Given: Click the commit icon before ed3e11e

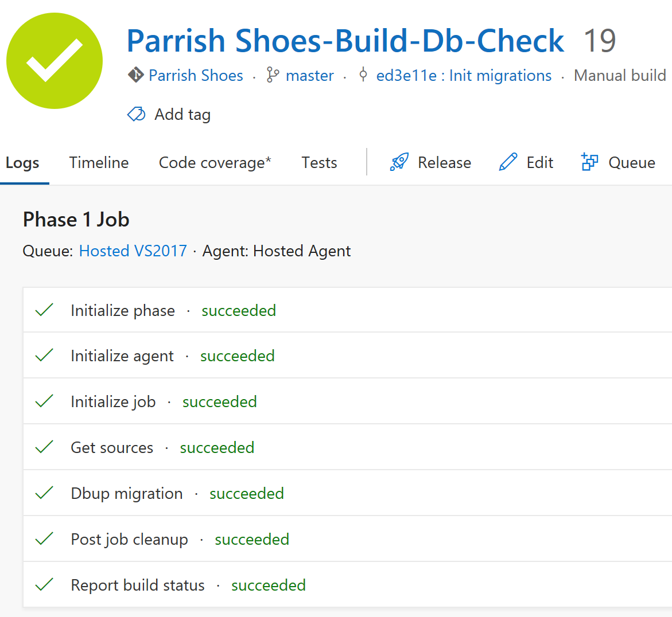Looking at the screenshot, I should pos(363,75).
